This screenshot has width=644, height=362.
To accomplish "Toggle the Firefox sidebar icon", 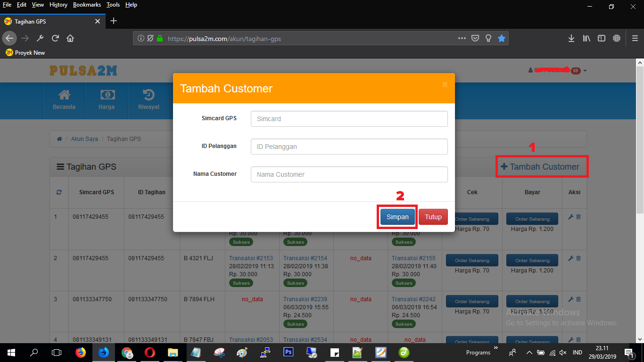I will coord(601,38).
